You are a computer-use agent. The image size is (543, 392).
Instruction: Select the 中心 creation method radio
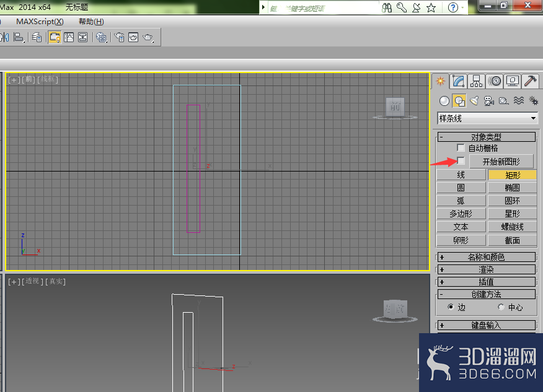coord(501,307)
